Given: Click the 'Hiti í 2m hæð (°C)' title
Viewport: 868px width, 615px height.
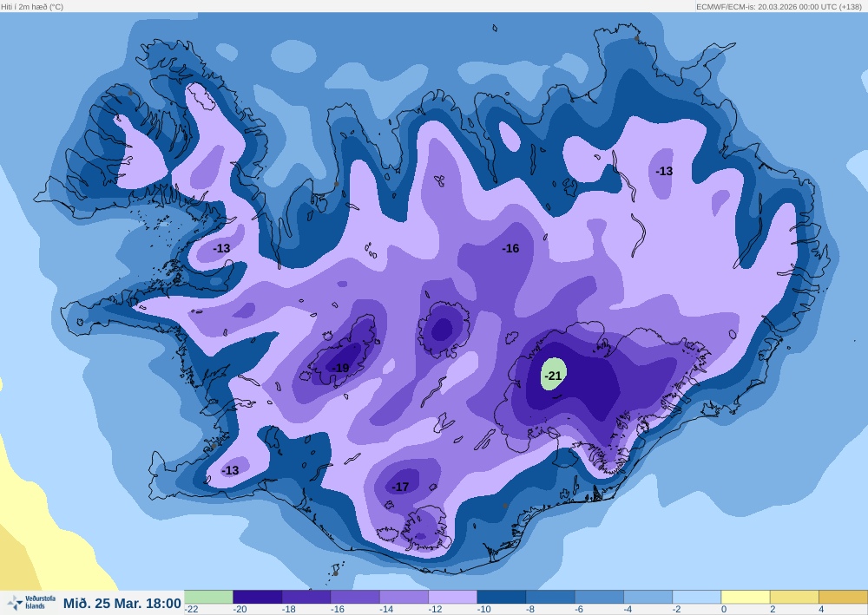Looking at the screenshot, I should pyautogui.click(x=32, y=7).
